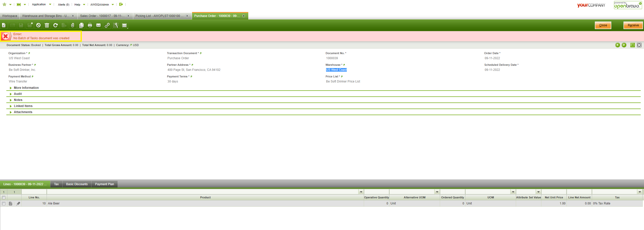Click the undo changes toolbar icon
The image size is (644, 230).
[38, 25]
